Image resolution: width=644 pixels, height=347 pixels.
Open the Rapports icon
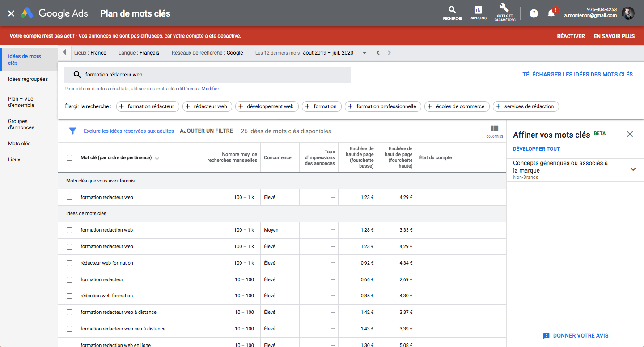click(x=478, y=13)
